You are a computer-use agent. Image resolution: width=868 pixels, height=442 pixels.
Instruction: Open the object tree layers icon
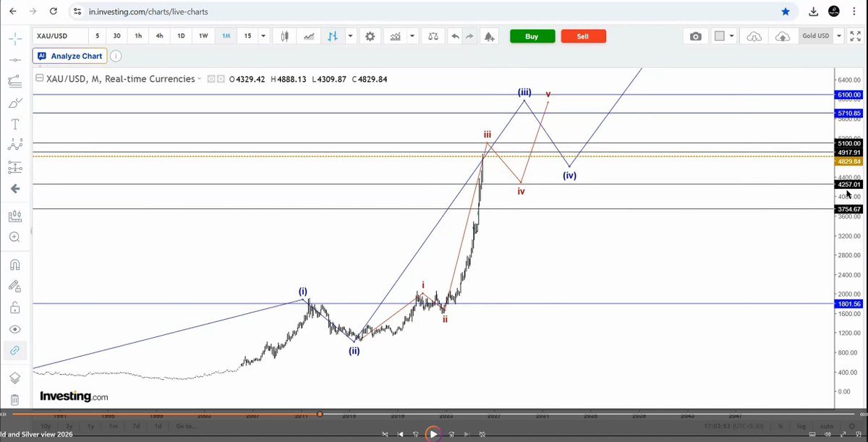(14, 378)
